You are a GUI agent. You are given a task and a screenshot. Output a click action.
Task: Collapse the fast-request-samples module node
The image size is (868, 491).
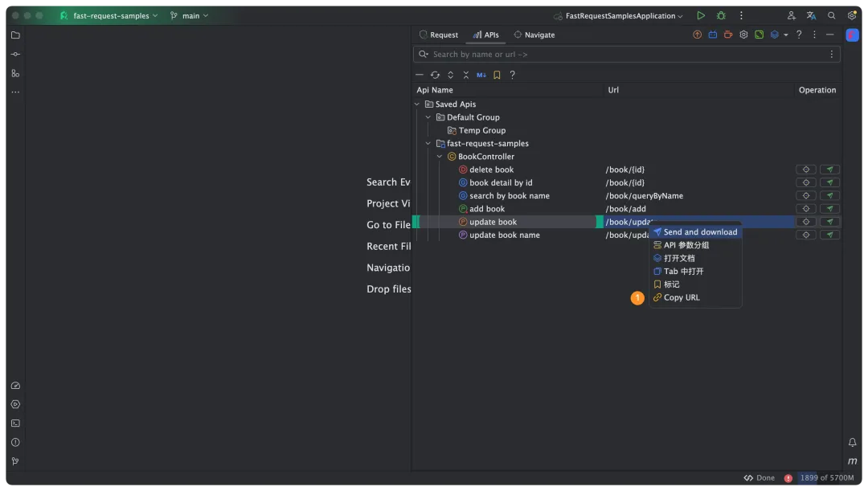[x=428, y=143]
